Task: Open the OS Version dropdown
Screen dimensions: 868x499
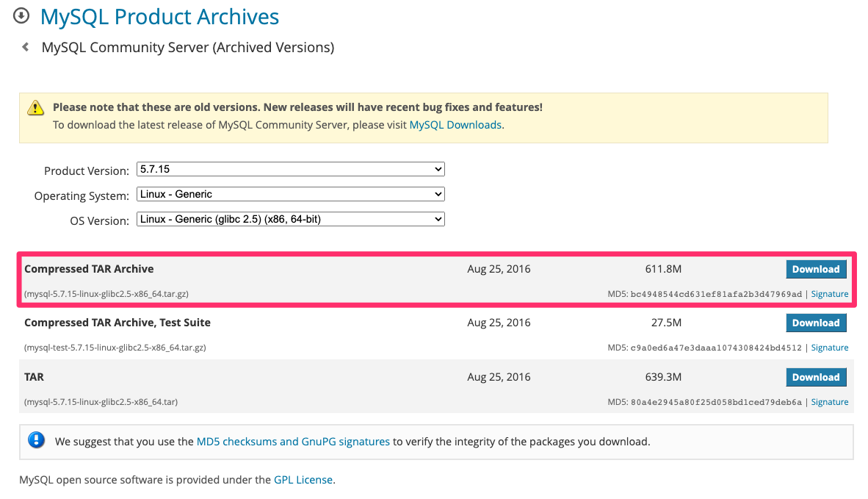Action: pos(291,219)
